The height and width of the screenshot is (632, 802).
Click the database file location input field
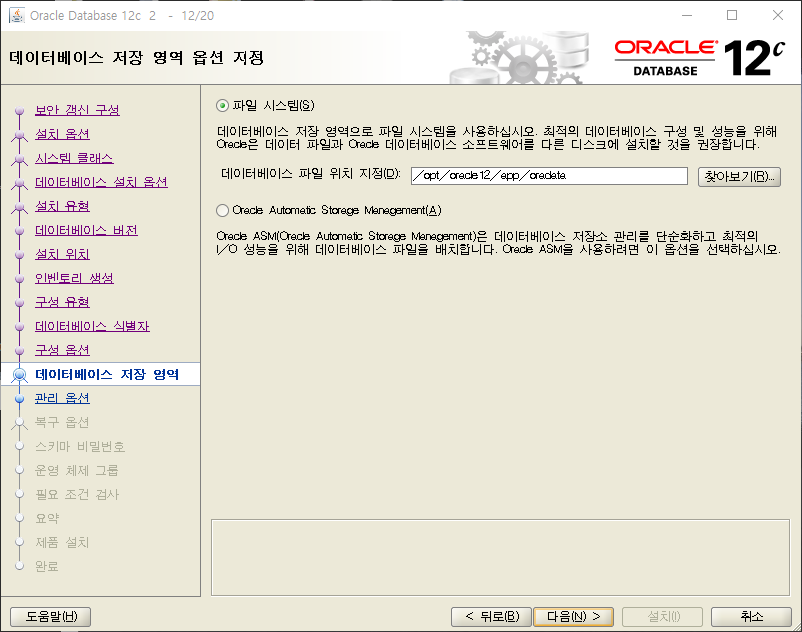pyautogui.click(x=549, y=175)
